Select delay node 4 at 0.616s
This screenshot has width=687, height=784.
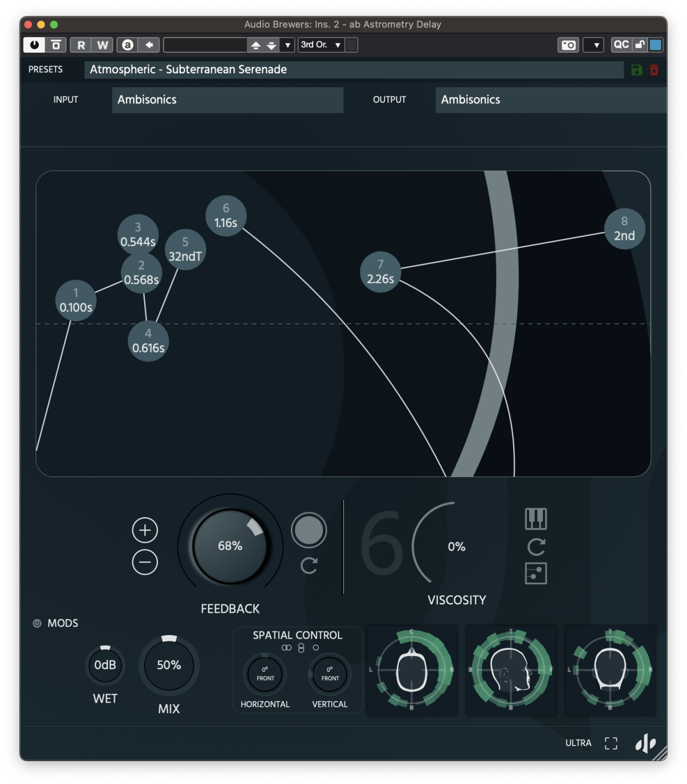tap(148, 341)
